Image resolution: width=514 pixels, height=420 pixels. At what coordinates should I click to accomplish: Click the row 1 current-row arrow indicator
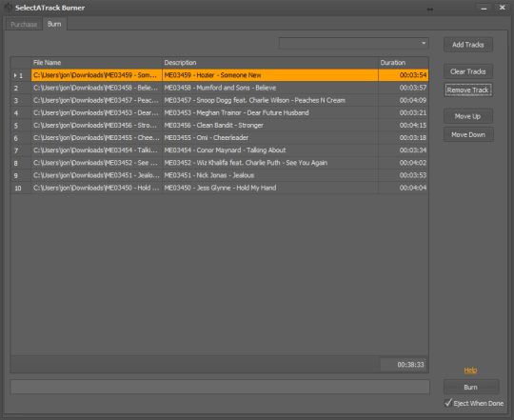click(15, 75)
